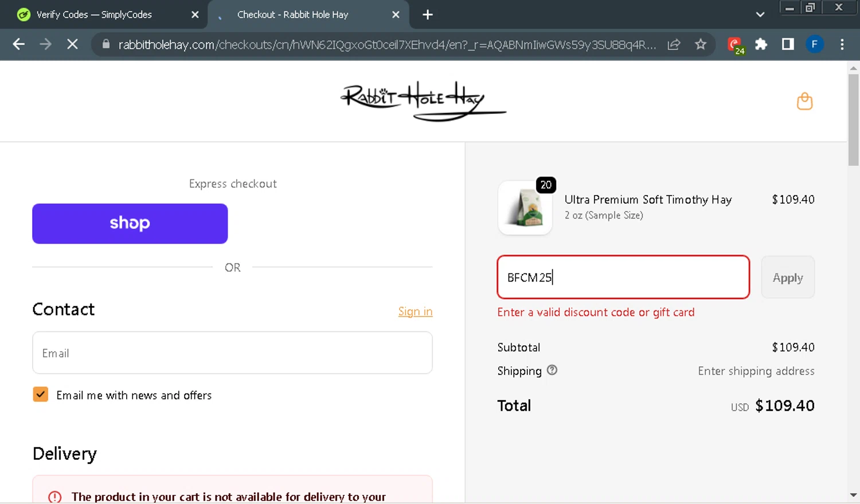View site info via padlock icon

click(x=105, y=44)
